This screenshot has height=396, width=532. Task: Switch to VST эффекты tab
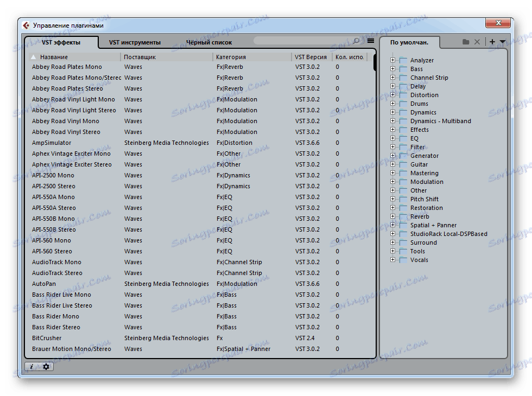[x=61, y=42]
